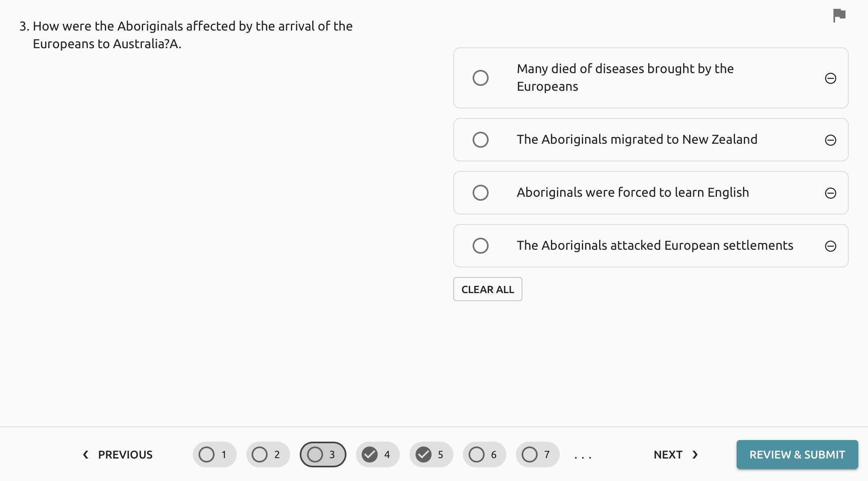The width and height of the screenshot is (868, 481).
Task: Jump to question 1
Action: point(215,455)
